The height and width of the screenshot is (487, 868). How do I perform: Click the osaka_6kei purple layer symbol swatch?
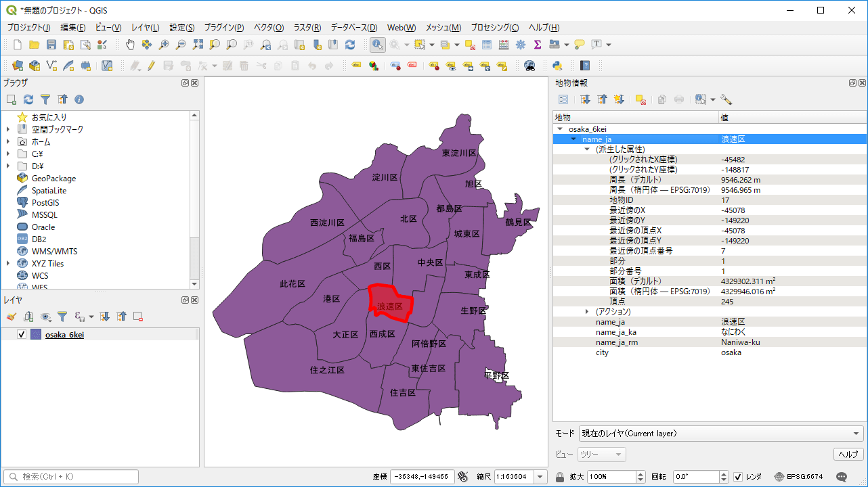36,335
